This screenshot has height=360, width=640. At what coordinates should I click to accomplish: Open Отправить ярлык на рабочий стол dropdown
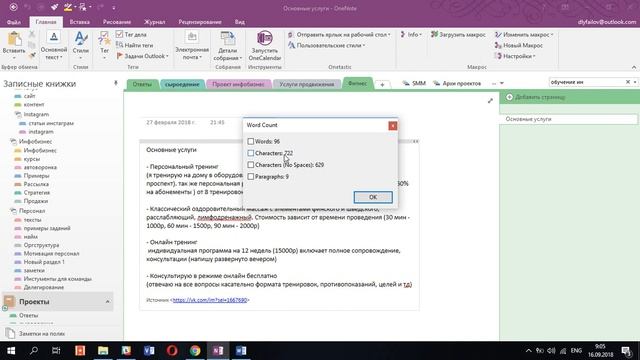[339, 35]
